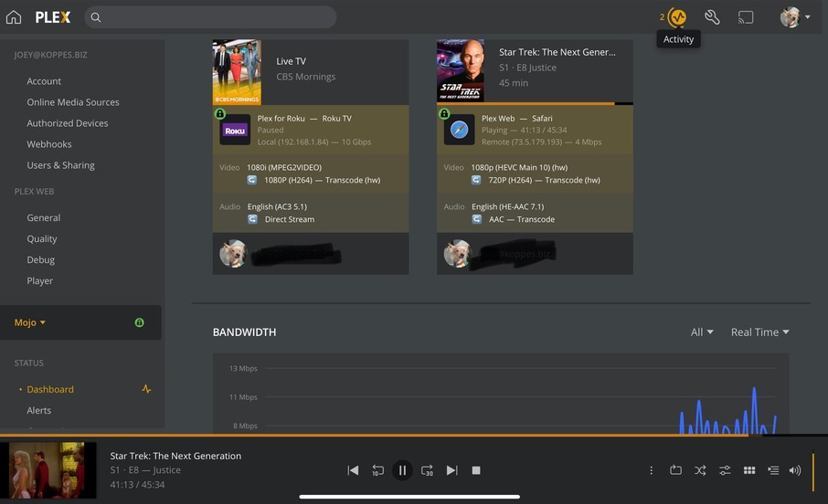Click transcode icon beside 720P (H264)
This screenshot has width=828, height=504.
(x=476, y=180)
